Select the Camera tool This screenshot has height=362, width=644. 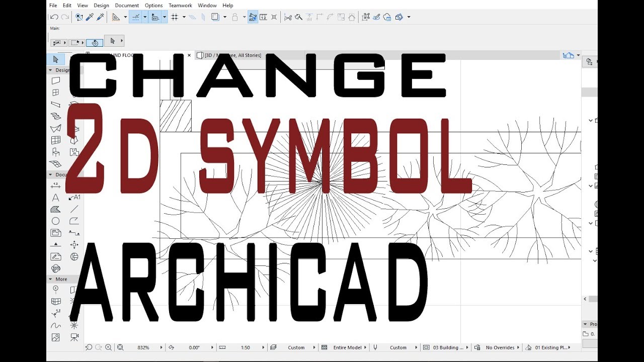point(74,337)
